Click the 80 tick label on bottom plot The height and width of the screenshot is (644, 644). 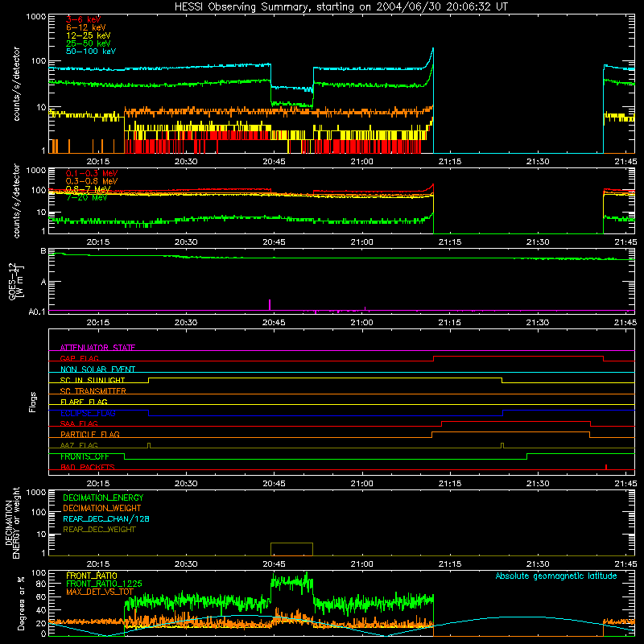click(x=41, y=584)
